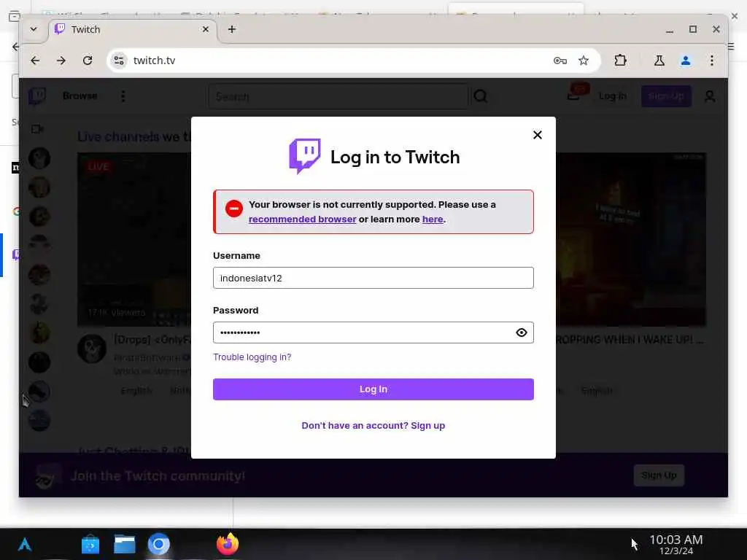This screenshot has width=747, height=560.
Task: Open the user account icon in header
Action: (x=709, y=97)
